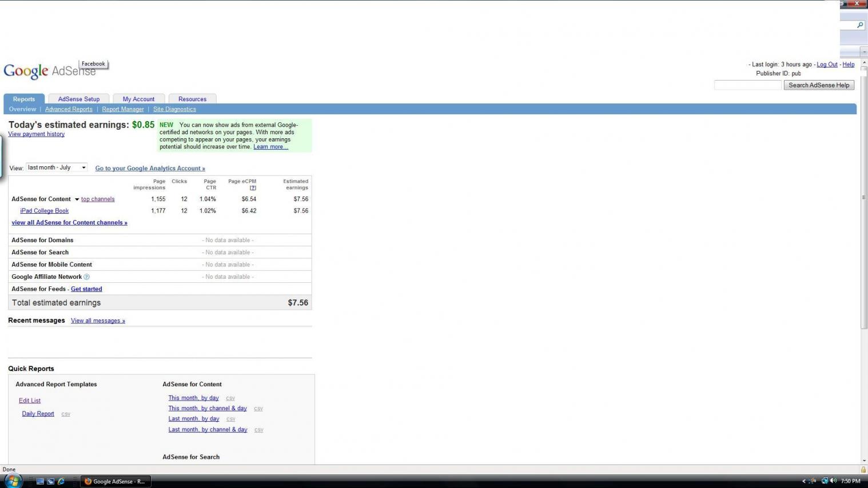Click the browser search magnifier icon
868x488 pixels.
(x=860, y=25)
